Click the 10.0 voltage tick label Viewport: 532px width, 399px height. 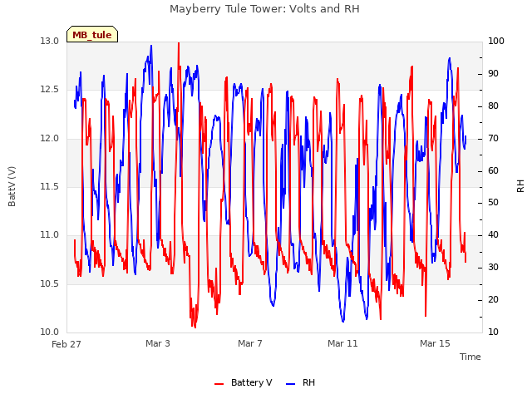pyautogui.click(x=50, y=332)
